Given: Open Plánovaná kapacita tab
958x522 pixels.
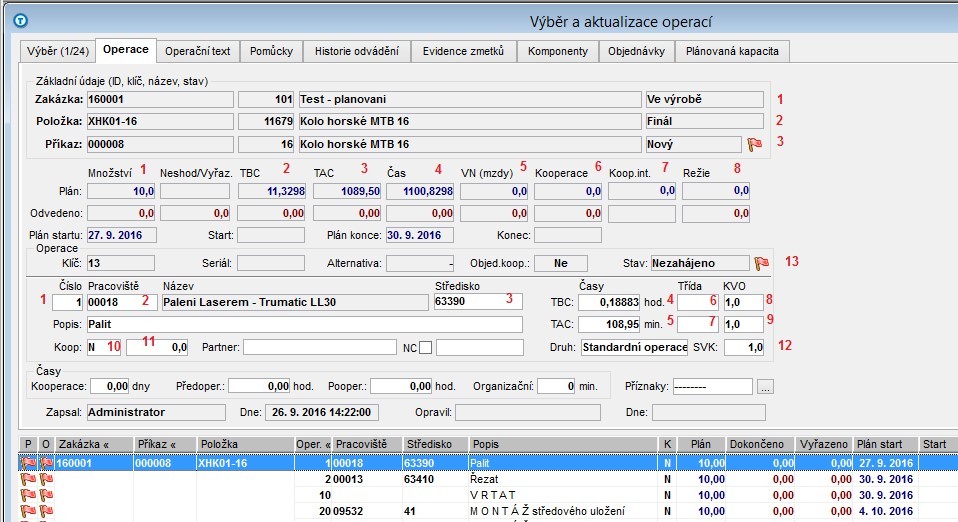Looking at the screenshot, I should [x=732, y=51].
